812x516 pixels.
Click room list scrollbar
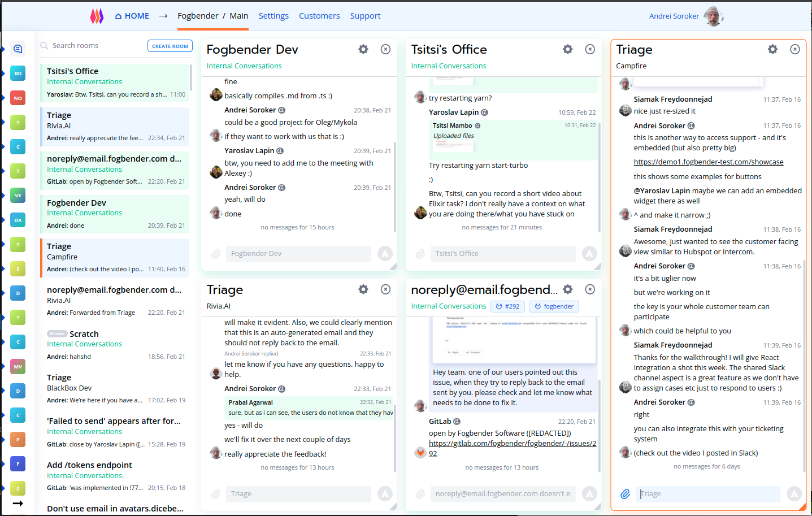(x=191, y=79)
